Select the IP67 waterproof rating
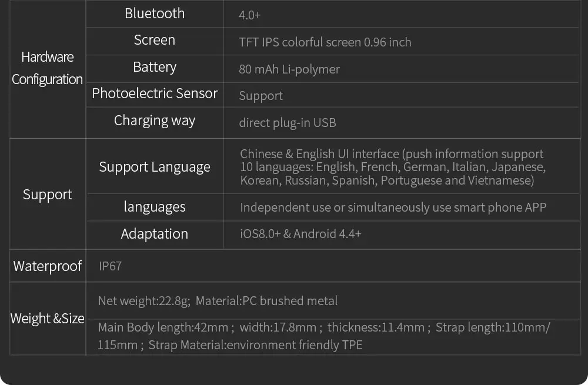Viewport: 588px width, 385px height. [x=111, y=266]
